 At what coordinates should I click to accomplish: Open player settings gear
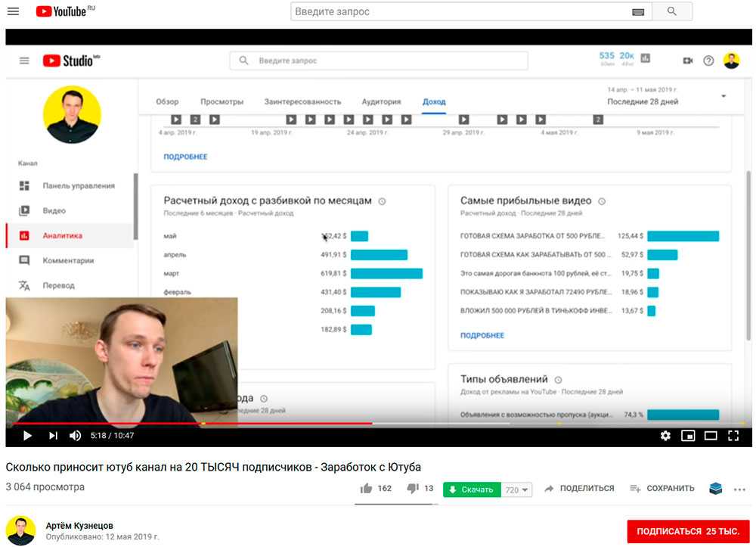coord(665,436)
